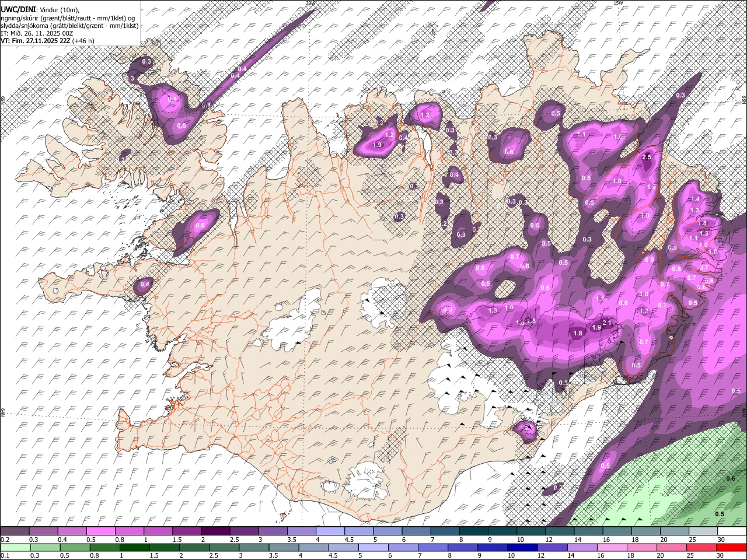Viewport: 747px width, 560px height.
Task: Click the '15W' longitude label on the map edge
Action: coord(619,3)
